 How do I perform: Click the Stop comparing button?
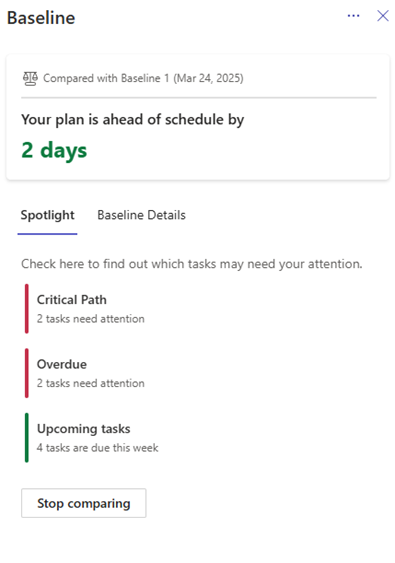pos(84,503)
